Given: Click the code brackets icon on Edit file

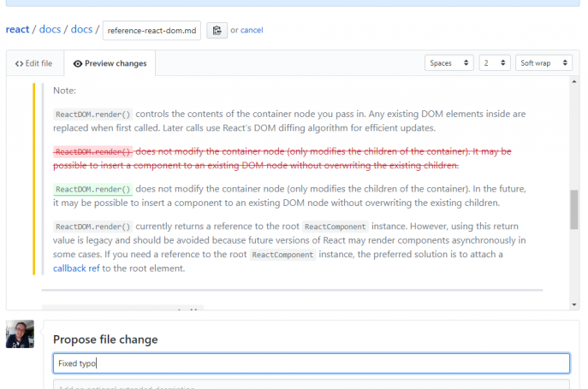Looking at the screenshot, I should 19,64.
